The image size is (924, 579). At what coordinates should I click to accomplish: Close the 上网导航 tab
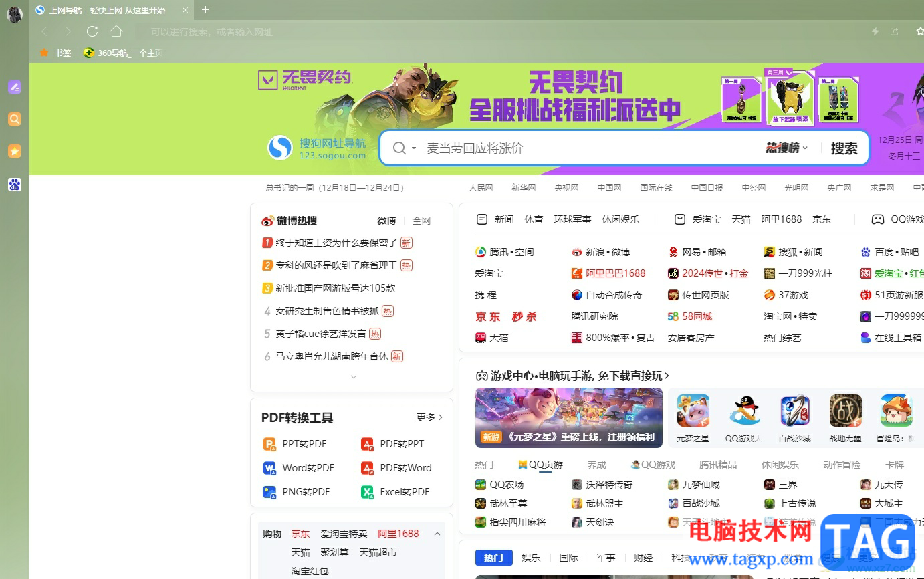185,10
